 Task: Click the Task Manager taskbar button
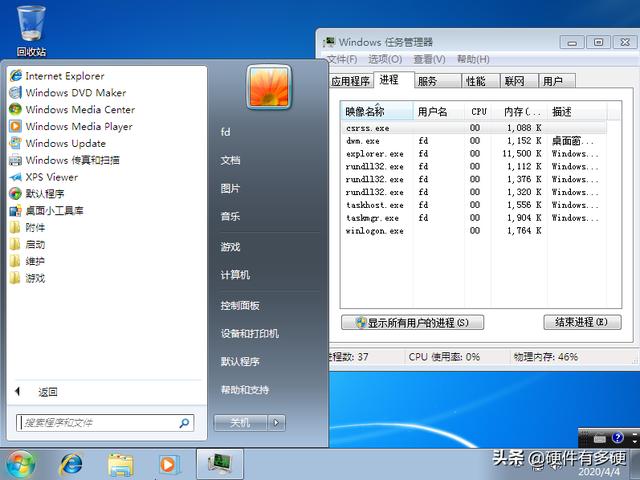pos(220,464)
